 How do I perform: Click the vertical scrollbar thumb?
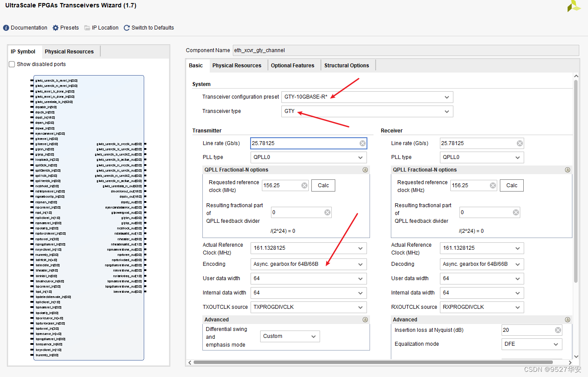(x=576, y=181)
